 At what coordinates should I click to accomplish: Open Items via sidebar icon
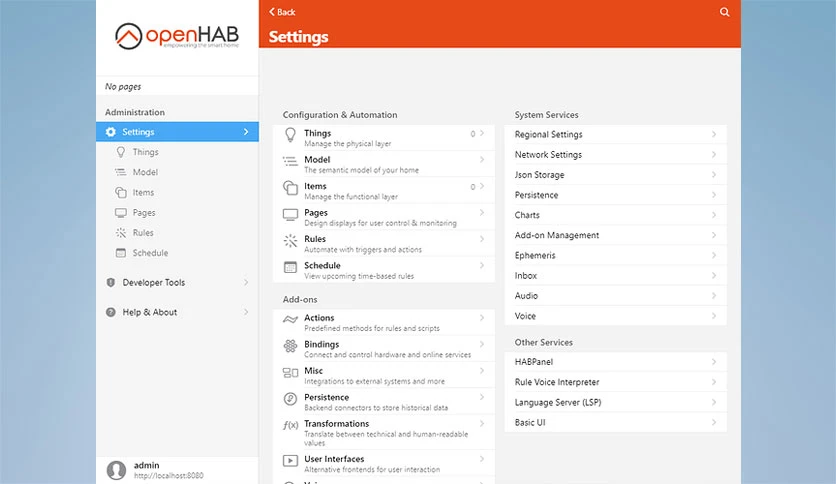tap(121, 192)
